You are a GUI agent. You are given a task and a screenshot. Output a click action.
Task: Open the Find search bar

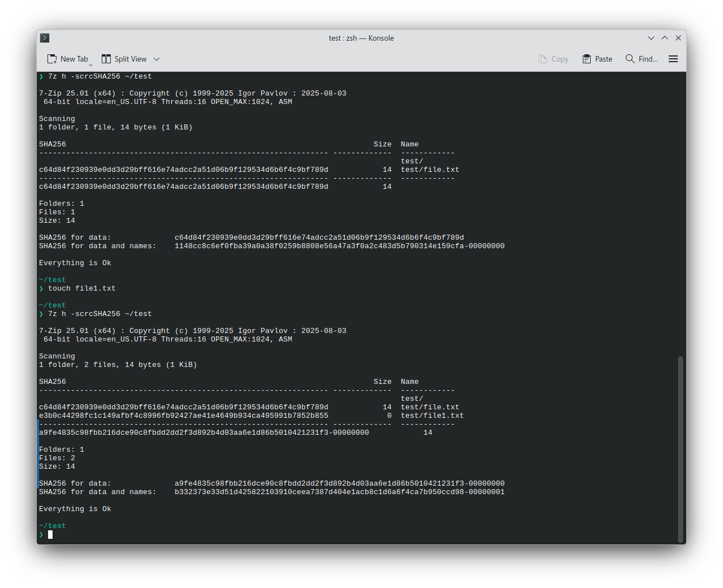tap(642, 59)
